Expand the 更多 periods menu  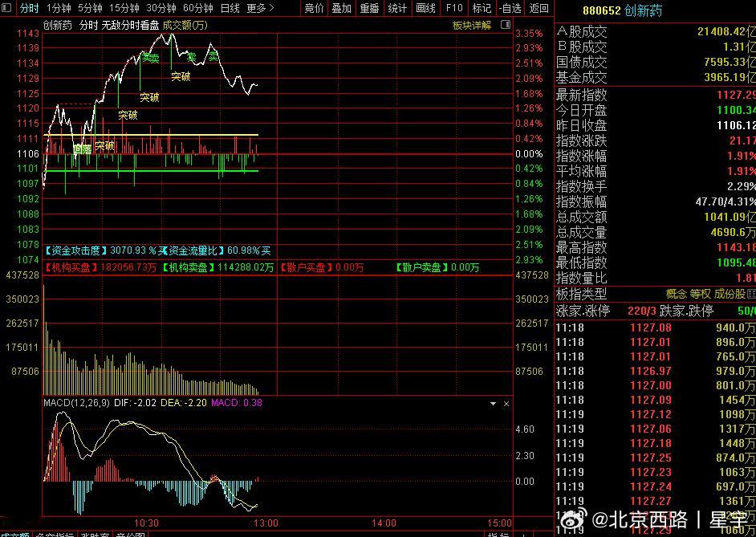point(260,8)
